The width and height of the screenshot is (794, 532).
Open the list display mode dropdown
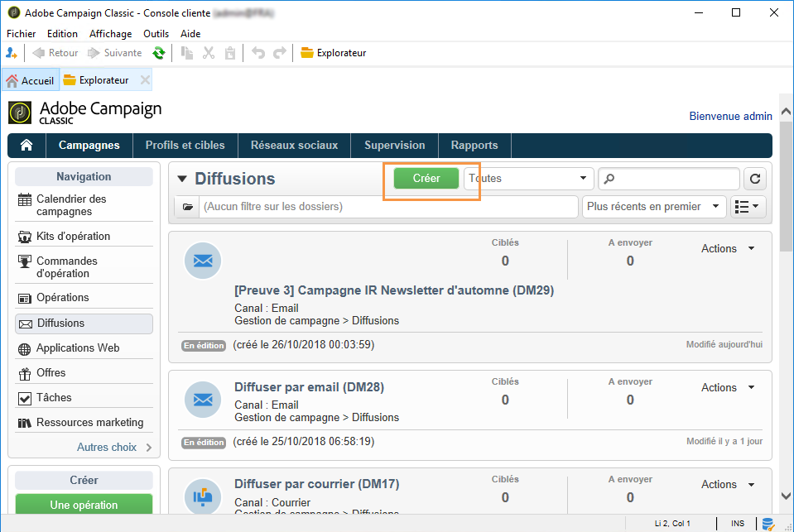pyautogui.click(x=748, y=207)
